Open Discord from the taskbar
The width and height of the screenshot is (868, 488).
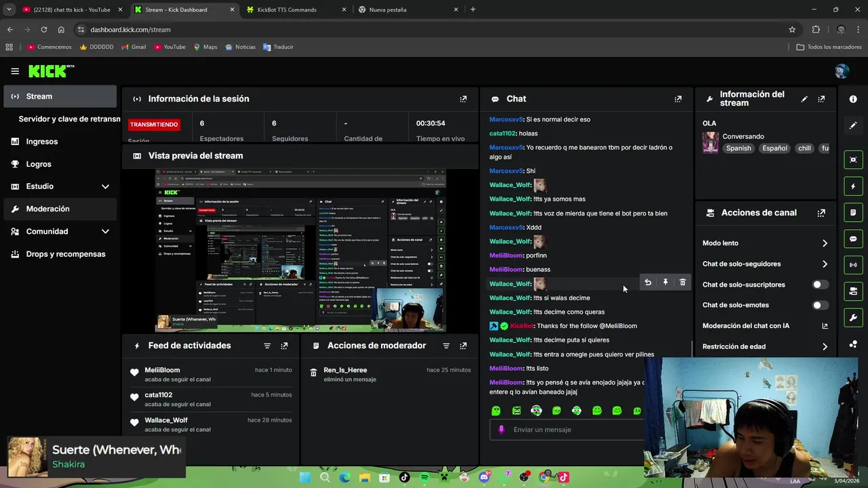coord(484,477)
